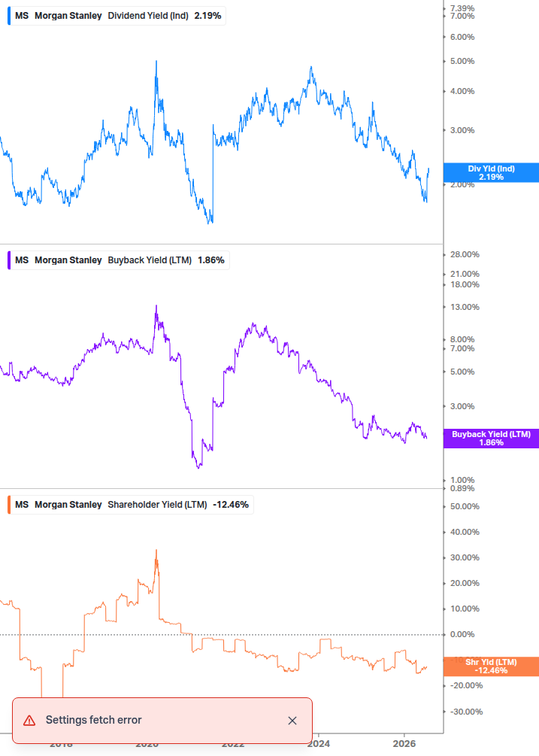Screen dimensions: 539x756
Task: Click the -12.46% value in shareholder legend
Action: coord(231,505)
